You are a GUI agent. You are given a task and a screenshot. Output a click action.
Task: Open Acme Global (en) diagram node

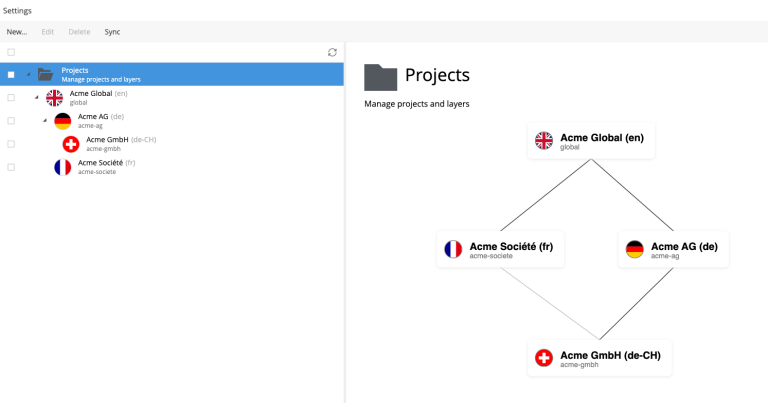click(591, 140)
